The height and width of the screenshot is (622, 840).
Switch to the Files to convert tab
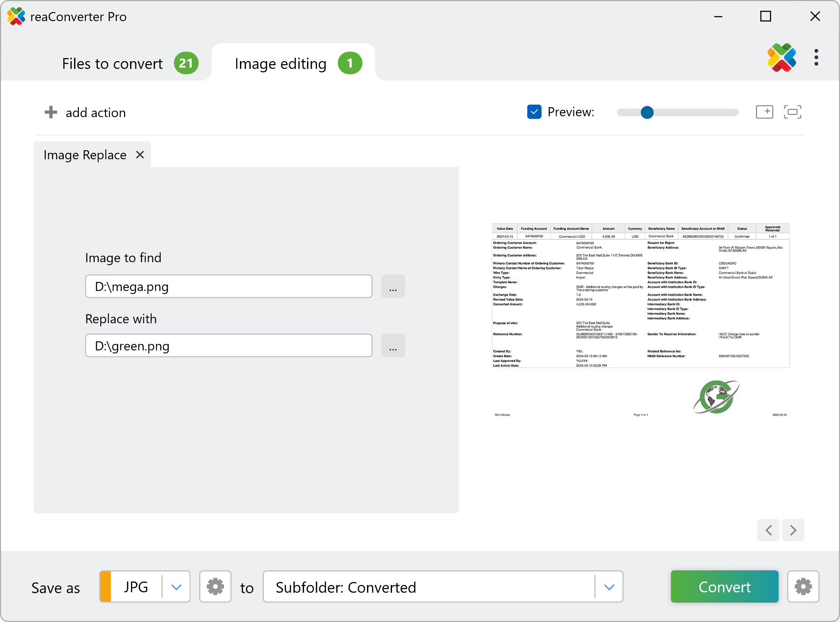(113, 64)
